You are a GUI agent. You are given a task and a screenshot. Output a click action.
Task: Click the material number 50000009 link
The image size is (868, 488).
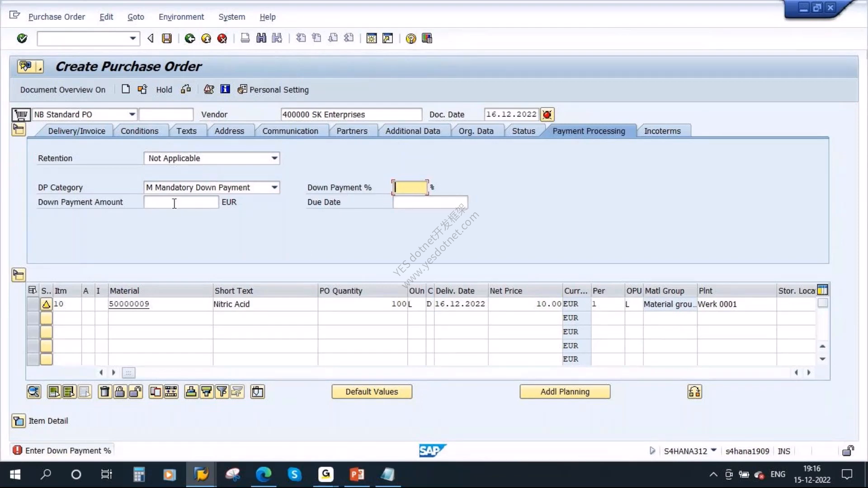tap(129, 304)
